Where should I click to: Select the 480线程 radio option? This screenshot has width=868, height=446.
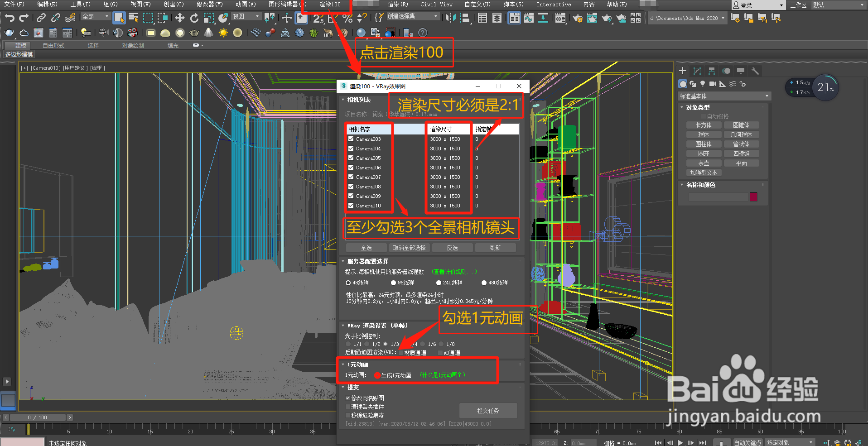point(484,283)
